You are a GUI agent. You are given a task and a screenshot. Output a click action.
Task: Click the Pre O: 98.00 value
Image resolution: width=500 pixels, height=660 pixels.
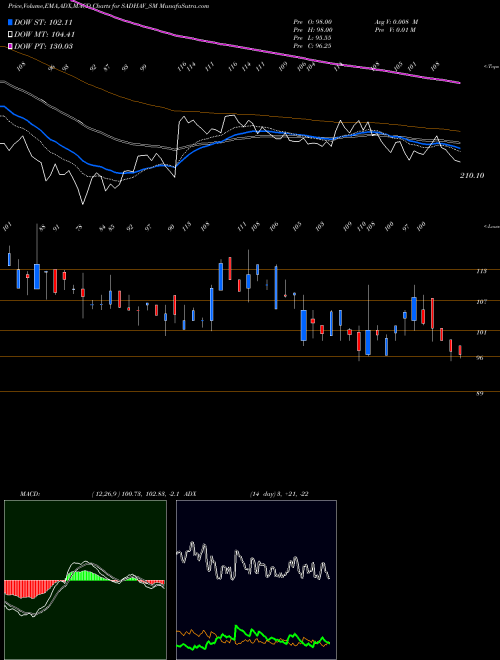point(313,21)
